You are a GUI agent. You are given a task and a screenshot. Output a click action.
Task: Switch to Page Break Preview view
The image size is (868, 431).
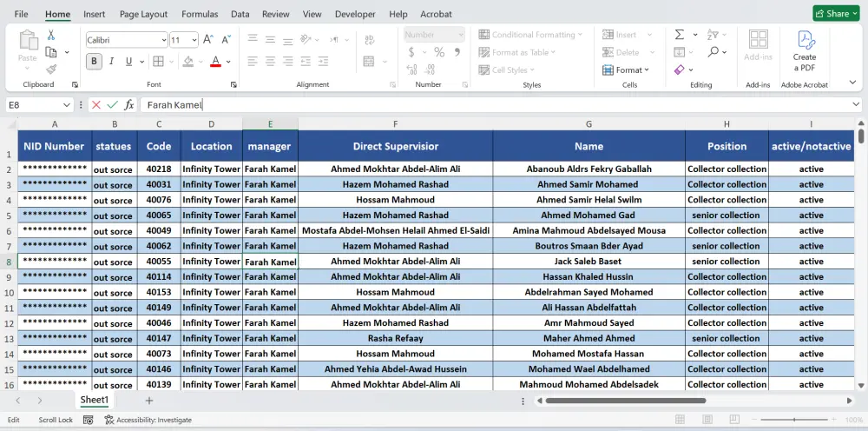point(733,420)
